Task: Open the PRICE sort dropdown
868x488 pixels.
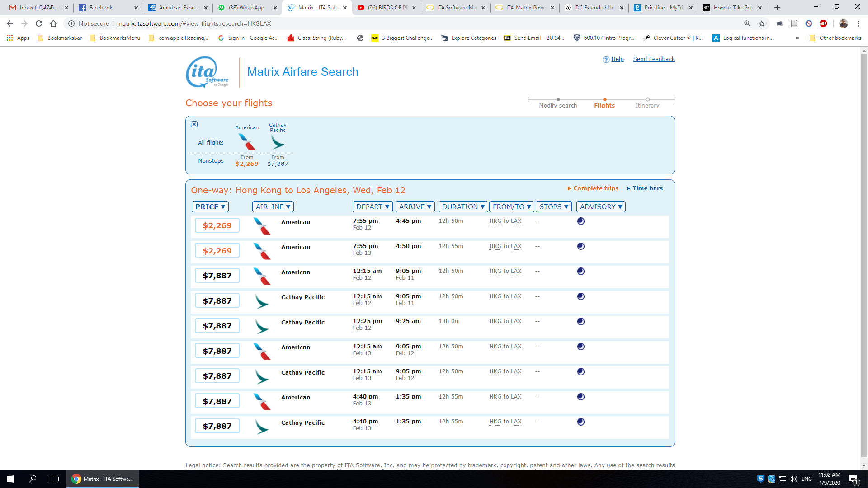Action: (x=210, y=206)
